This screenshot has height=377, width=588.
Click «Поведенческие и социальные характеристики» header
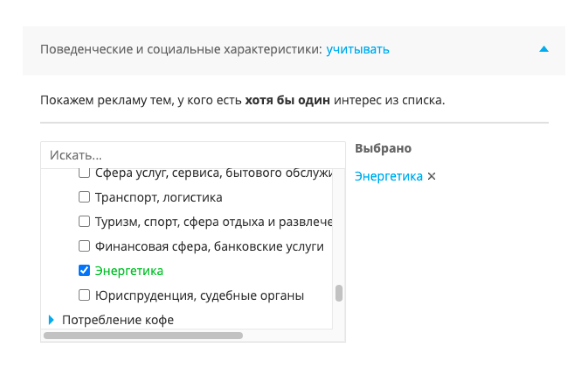click(x=180, y=49)
